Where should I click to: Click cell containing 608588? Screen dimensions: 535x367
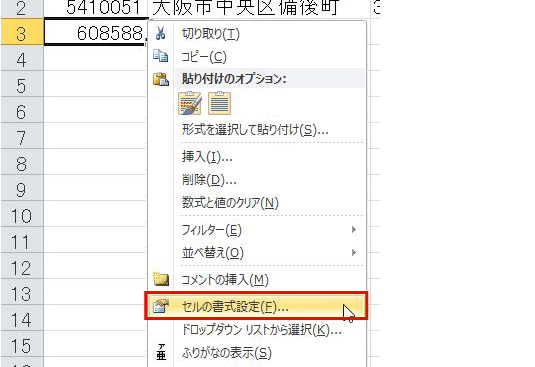click(96, 32)
